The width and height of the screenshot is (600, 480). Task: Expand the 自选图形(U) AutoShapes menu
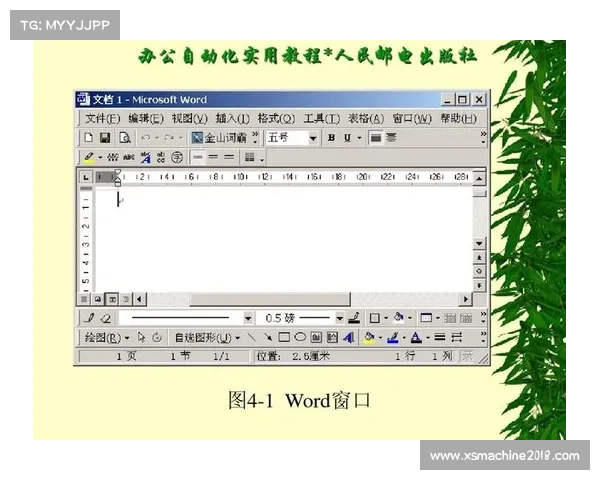coord(207,338)
